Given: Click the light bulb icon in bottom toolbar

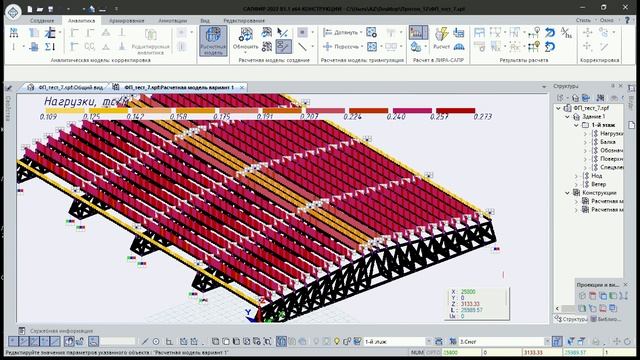Looking at the screenshot, I should coord(336,341).
